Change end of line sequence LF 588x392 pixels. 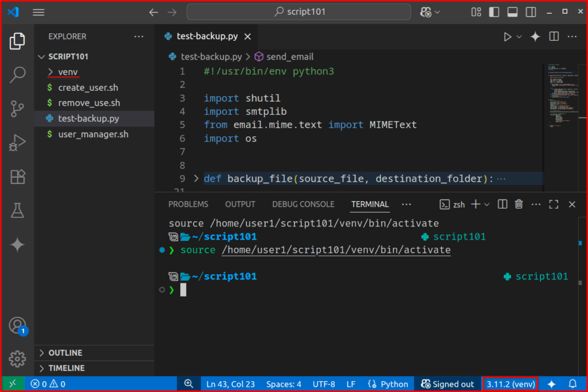point(351,384)
